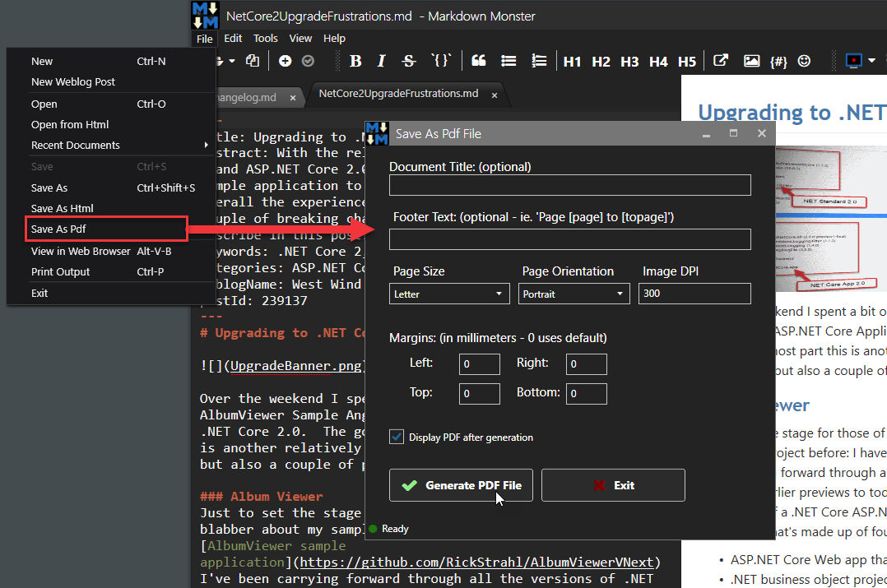Open the View menu
Image resolution: width=887 pixels, height=588 pixels.
(300, 39)
